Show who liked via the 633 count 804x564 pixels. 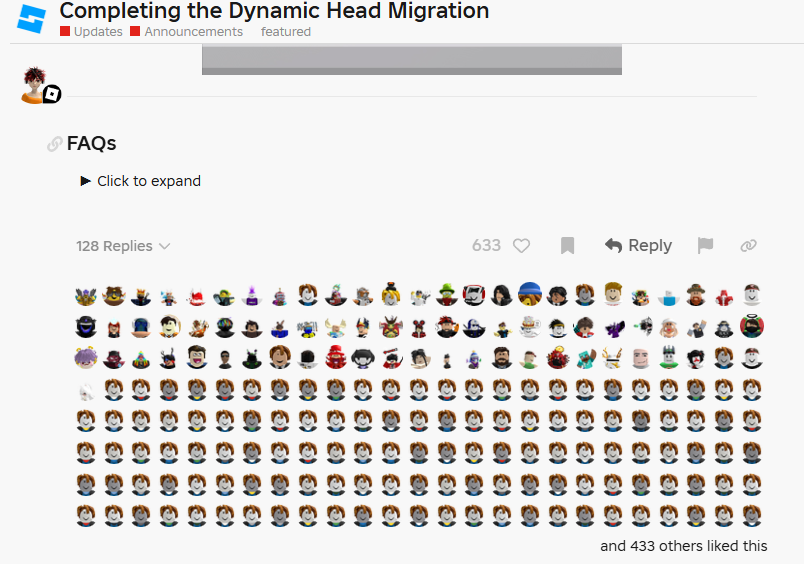point(486,246)
